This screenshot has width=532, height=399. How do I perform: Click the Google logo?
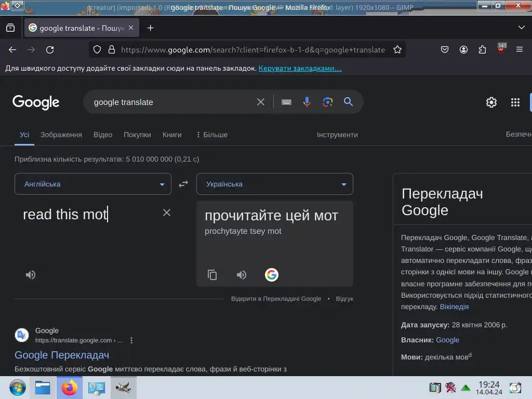tap(36, 102)
